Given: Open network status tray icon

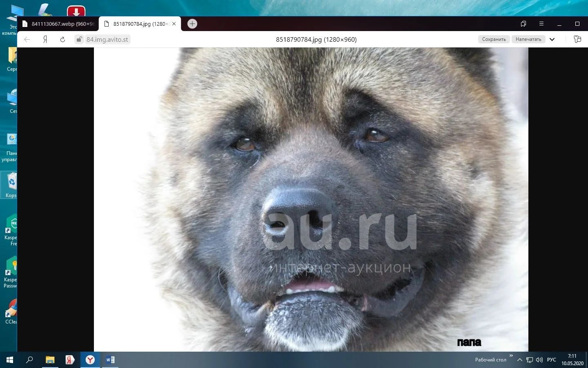Looking at the screenshot, I should coord(530,360).
